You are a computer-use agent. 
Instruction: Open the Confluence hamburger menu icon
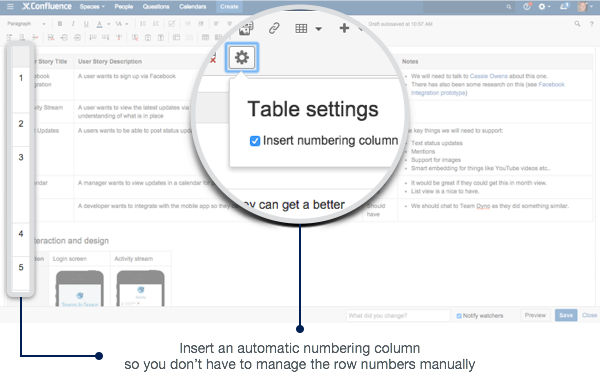[x=10, y=7]
